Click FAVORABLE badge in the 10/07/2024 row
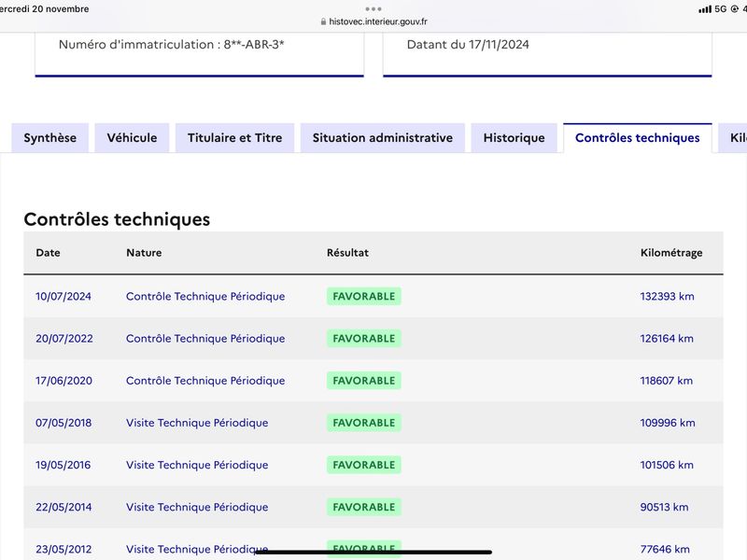Viewport: 747px width, 560px height. (x=364, y=296)
